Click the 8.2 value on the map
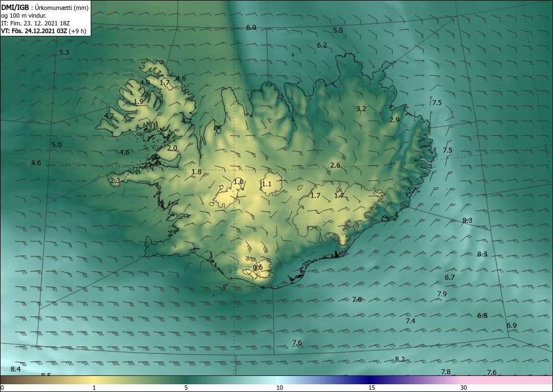 400,359
